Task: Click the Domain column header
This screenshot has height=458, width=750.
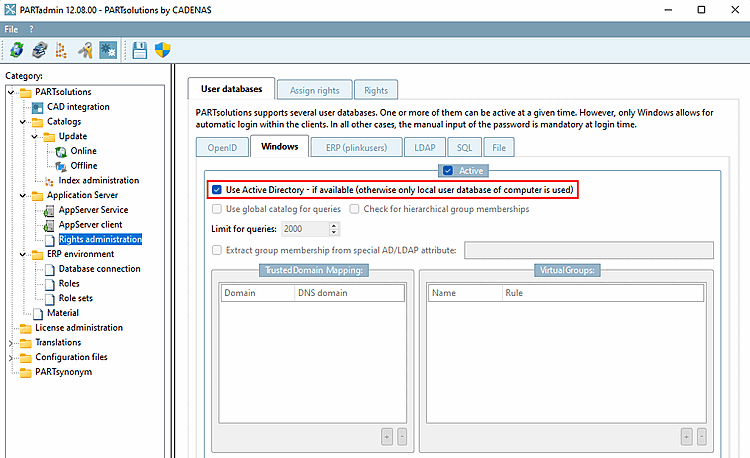Action: 258,293
